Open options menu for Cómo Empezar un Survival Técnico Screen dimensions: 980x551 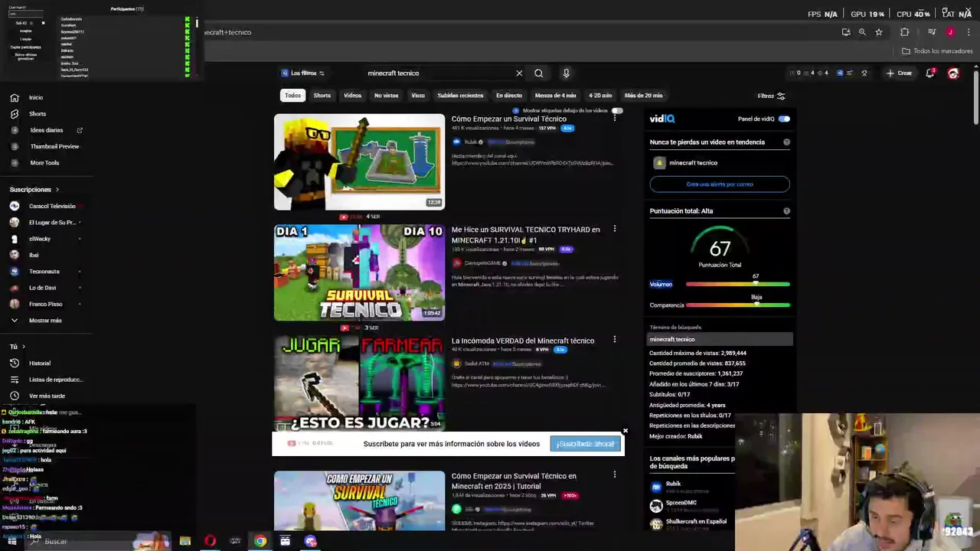[614, 119]
